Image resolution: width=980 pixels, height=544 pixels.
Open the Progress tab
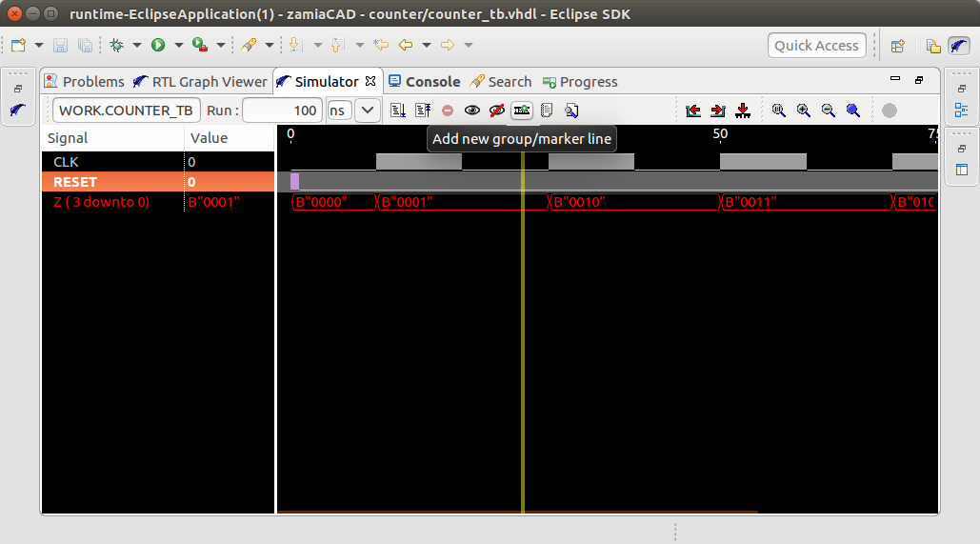tap(580, 82)
